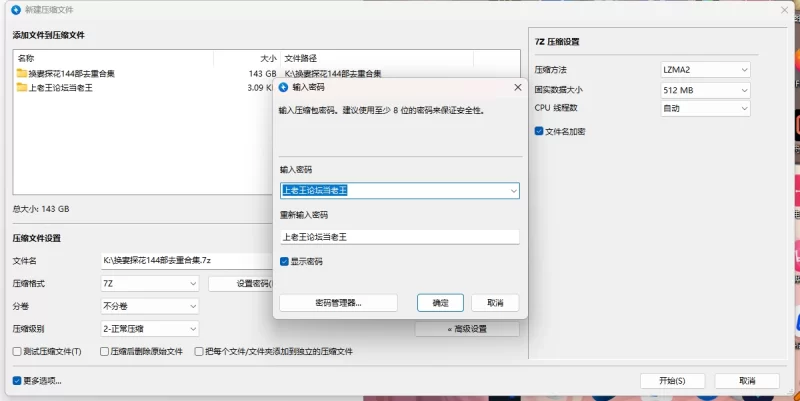Open the 密码管理器... button
The image size is (800, 401).
[338, 303]
